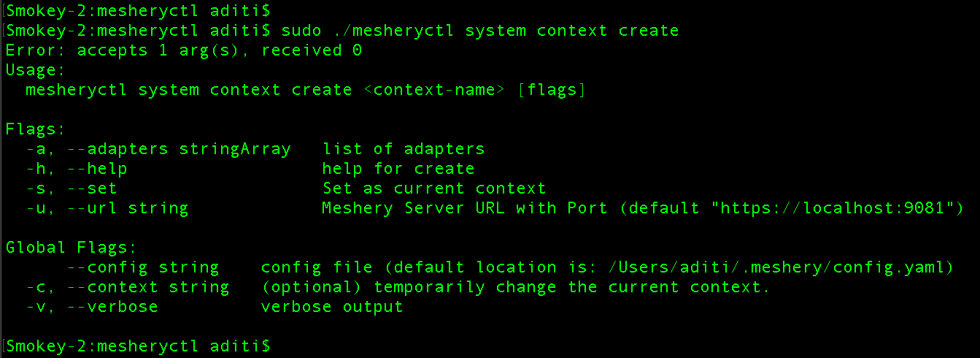Click the first empty 'Smokey-2:mesheryctl aditi$' prompt
Screen dimensions: 980x358
point(137,10)
